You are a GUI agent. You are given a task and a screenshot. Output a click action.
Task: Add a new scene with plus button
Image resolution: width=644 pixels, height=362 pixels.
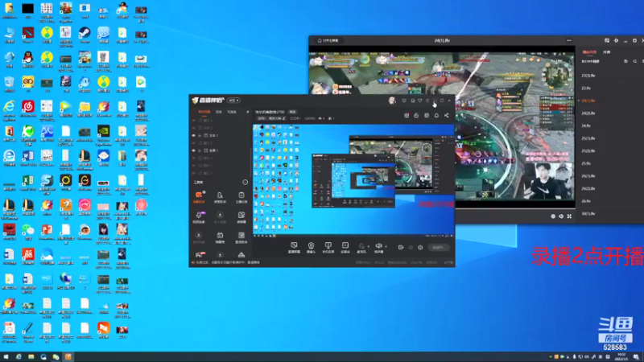point(248,112)
